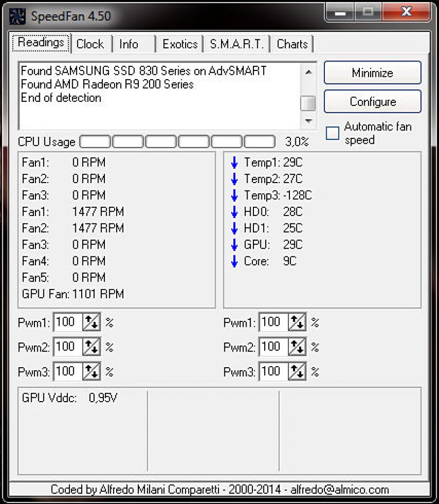Screen dimensions: 439x504
Task: Click the blue arrow icon next to Temp1
Action: [234, 162]
